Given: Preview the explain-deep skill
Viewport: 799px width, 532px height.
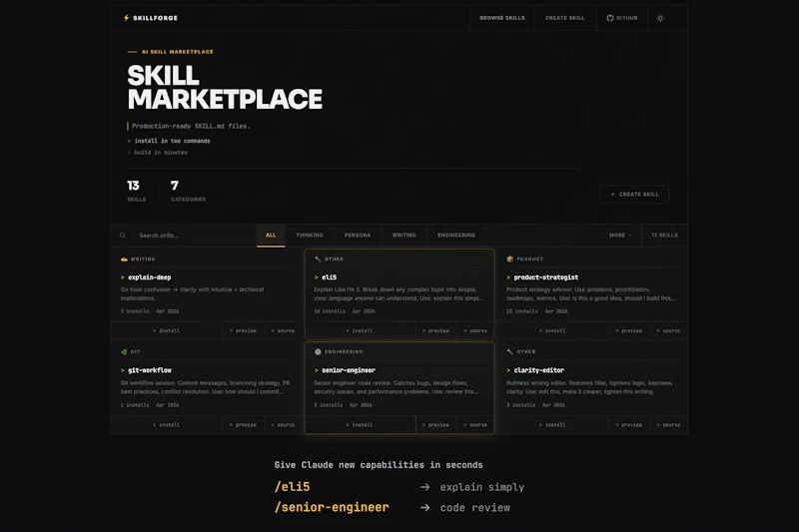Looking at the screenshot, I should (243, 331).
